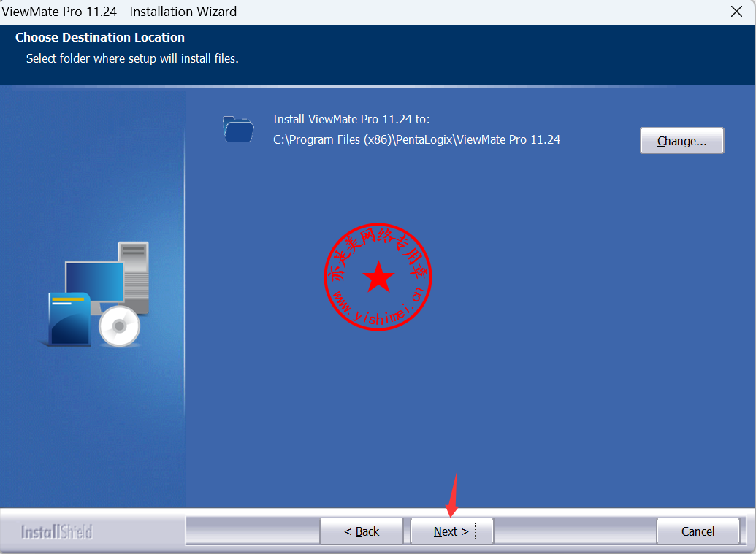This screenshot has height=554, width=756.
Task: Click the blue destination folder icon
Action: 238,128
